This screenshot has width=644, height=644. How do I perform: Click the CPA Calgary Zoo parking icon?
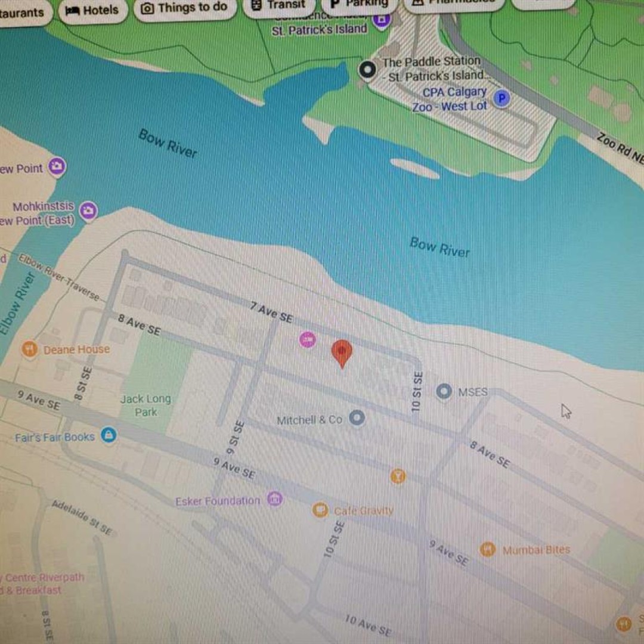(501, 98)
